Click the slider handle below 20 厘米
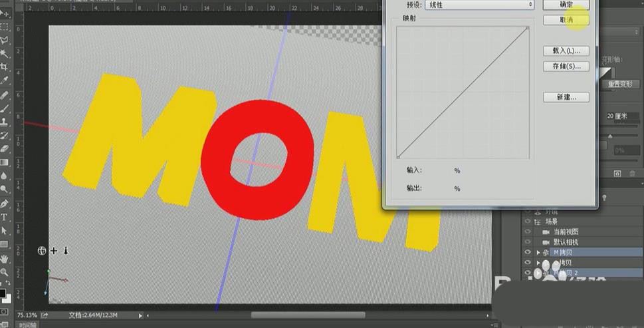The image size is (644, 328). [610, 136]
